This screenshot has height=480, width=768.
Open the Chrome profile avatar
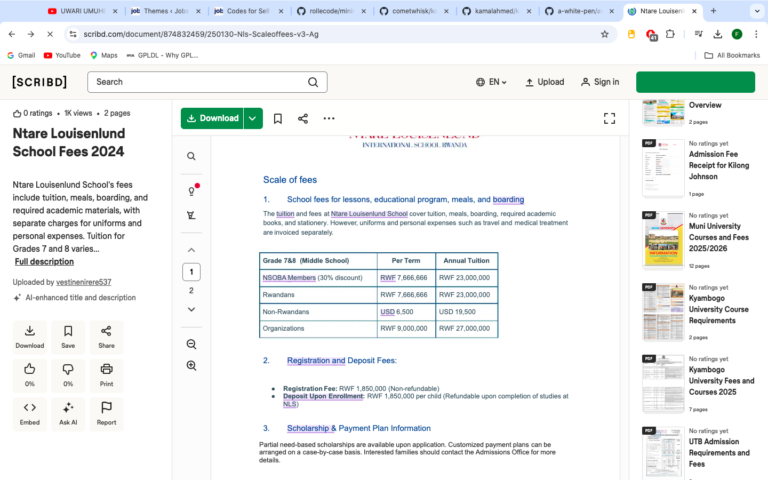[737, 34]
